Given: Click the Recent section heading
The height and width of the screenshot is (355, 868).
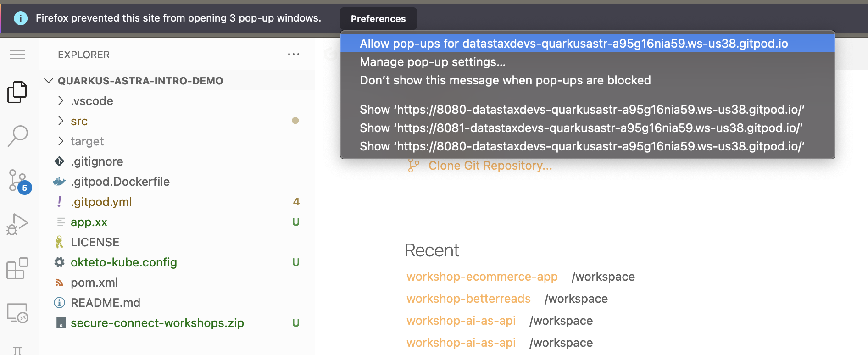Looking at the screenshot, I should coord(432,250).
